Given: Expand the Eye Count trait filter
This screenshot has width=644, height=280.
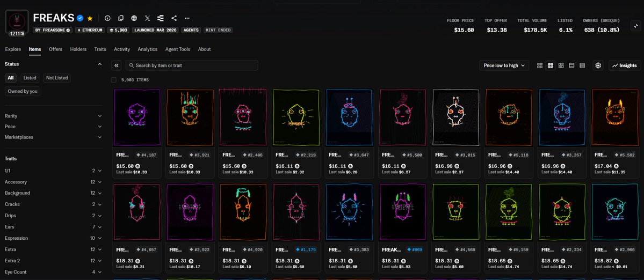Looking at the screenshot, I should pos(53,272).
